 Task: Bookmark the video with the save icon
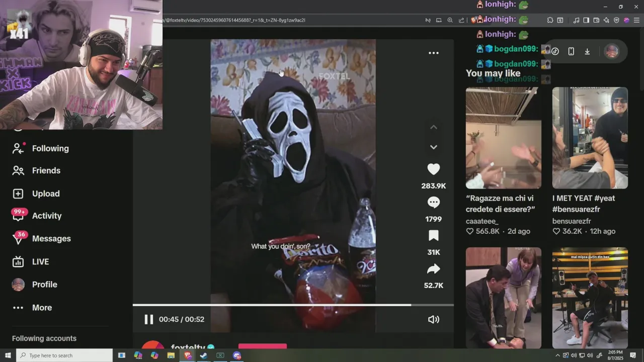pyautogui.click(x=433, y=236)
